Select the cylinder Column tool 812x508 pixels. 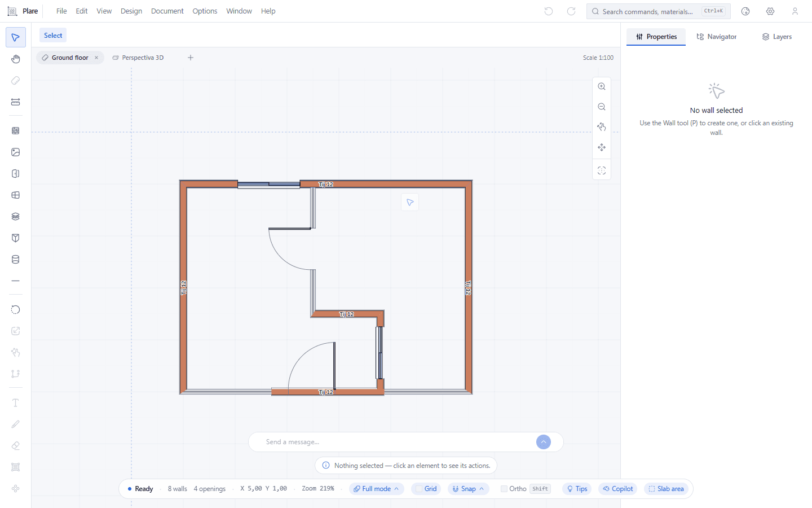click(x=16, y=259)
